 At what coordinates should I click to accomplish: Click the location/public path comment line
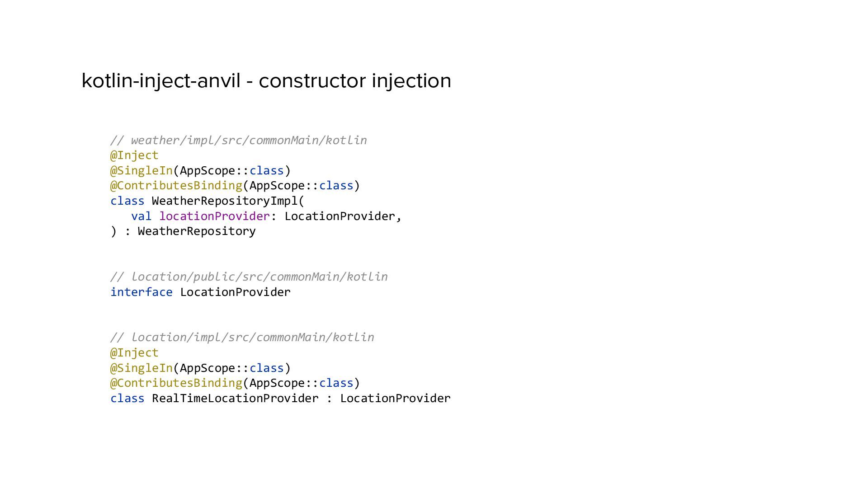[x=249, y=277]
